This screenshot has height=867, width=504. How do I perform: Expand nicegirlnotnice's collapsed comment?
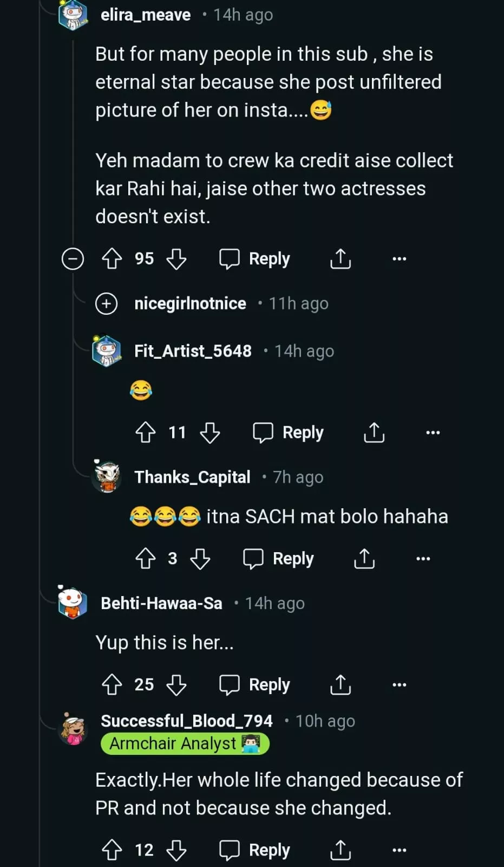[x=107, y=303]
